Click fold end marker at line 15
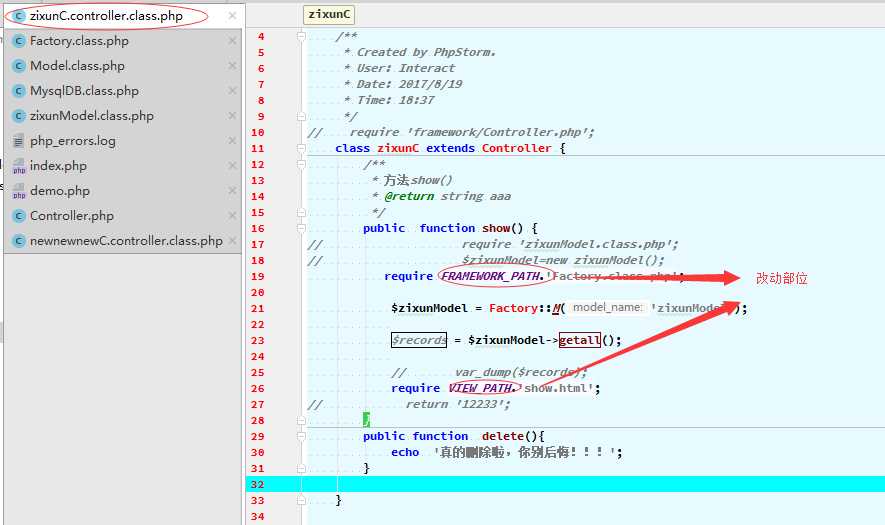The image size is (885, 525). coord(301,212)
